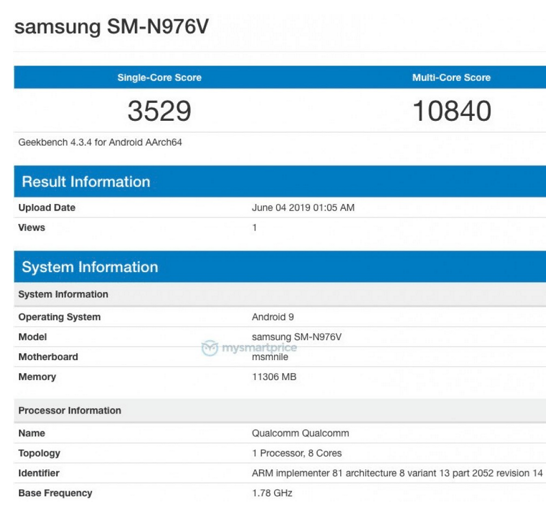The width and height of the screenshot is (560, 514).
Task: Click the 'Qualcomm Qualcomm' value
Action: click(300, 433)
